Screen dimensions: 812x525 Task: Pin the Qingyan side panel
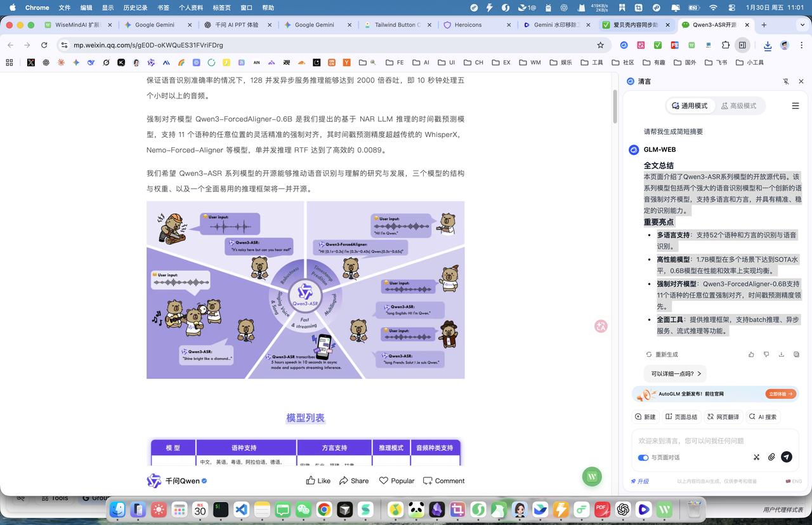tap(786, 81)
